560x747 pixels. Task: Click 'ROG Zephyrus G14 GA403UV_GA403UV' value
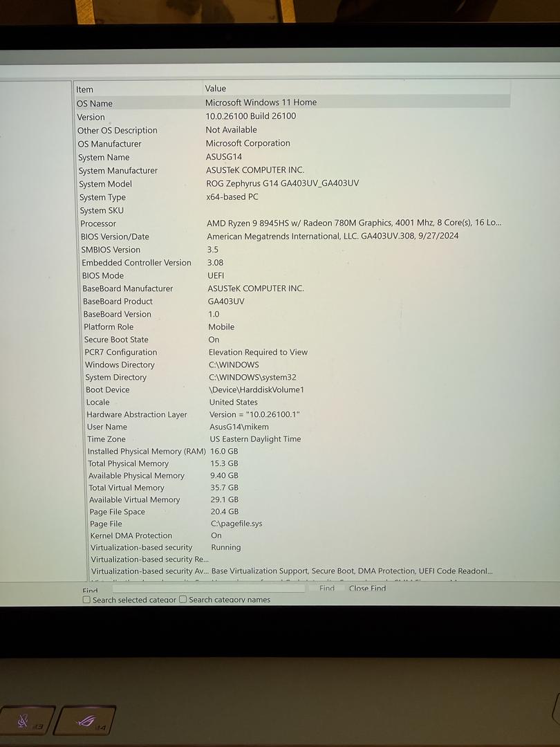(x=282, y=183)
